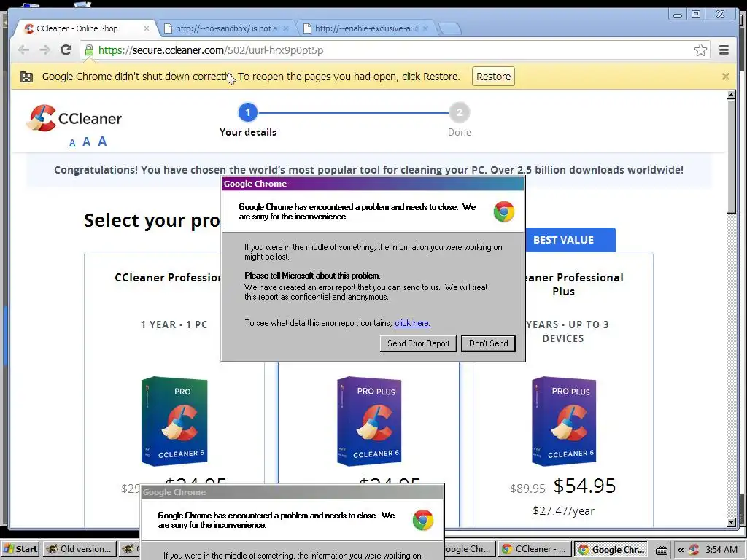Click the Chrome logo in lower error dialog

tap(422, 520)
